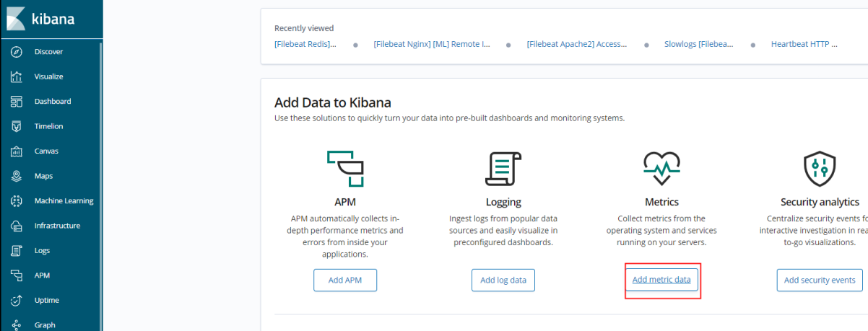Open Canvas from navigation
The image size is (868, 331).
[x=46, y=151]
